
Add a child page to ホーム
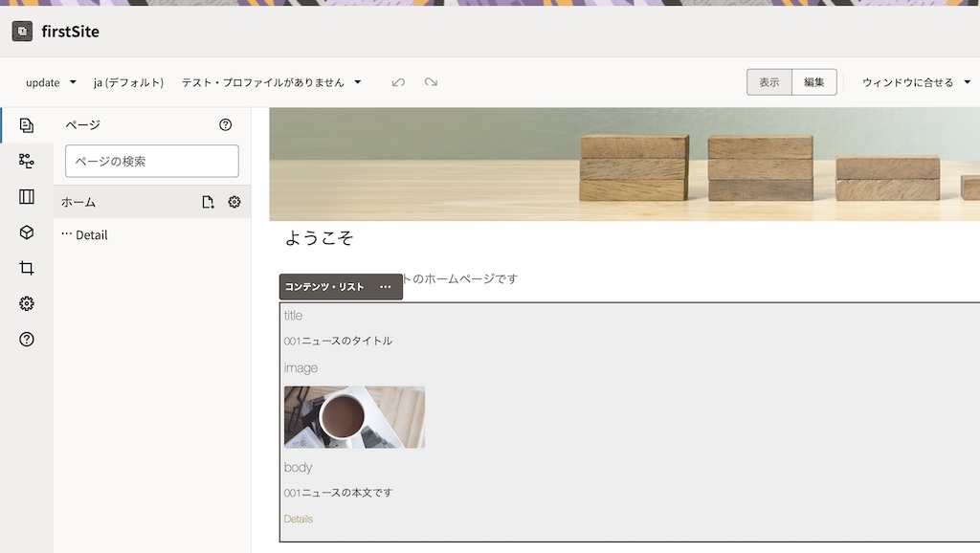click(208, 202)
